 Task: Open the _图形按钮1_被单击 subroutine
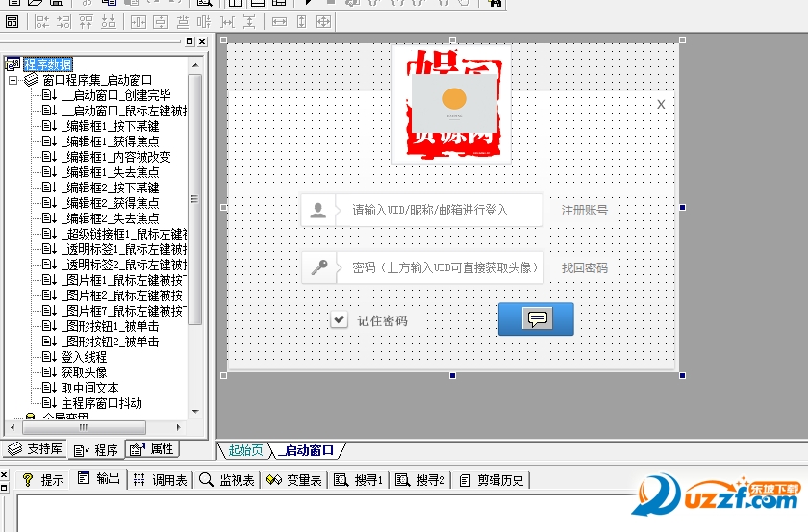(110, 326)
